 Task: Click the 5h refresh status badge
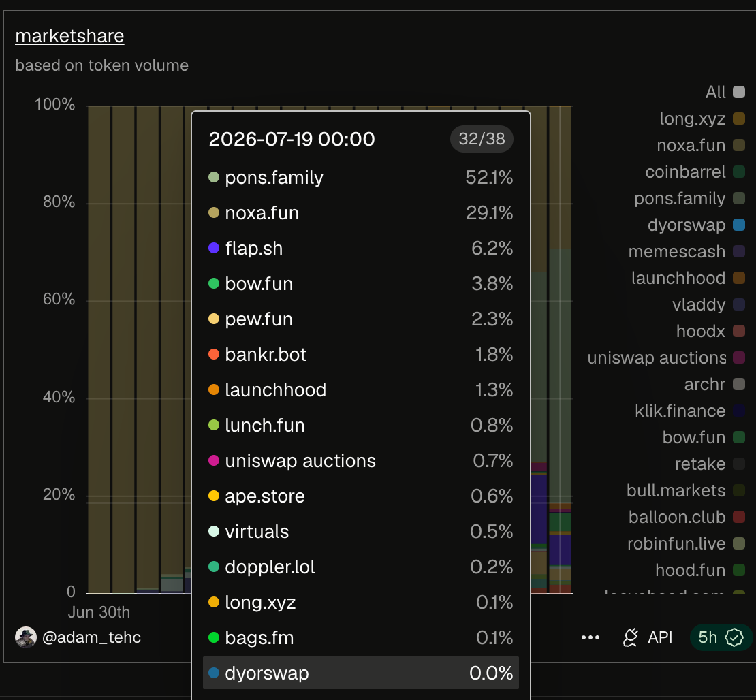tap(721, 637)
